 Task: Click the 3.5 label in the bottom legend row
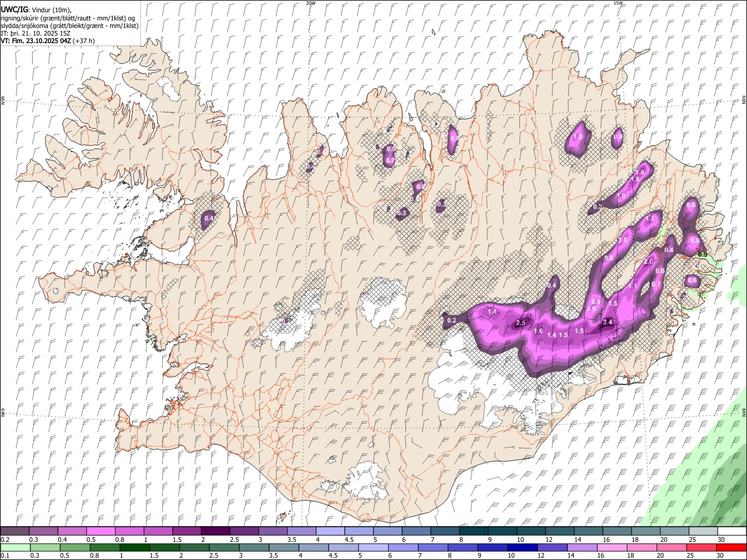coord(274,556)
